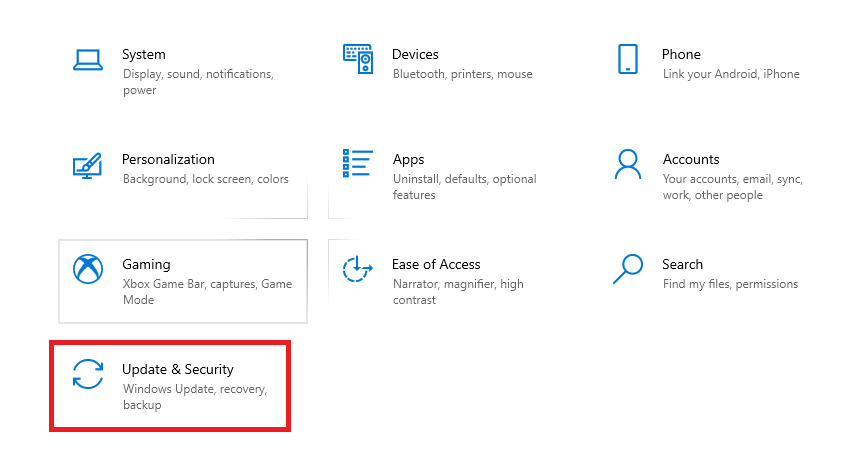Click the Gaming Xbox icon
Screen dimensions: 862x449
coord(88,269)
